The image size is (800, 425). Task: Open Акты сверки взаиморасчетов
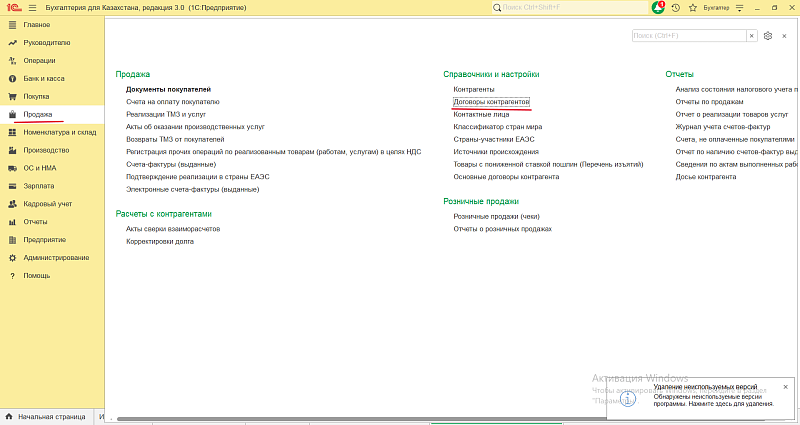tap(173, 229)
